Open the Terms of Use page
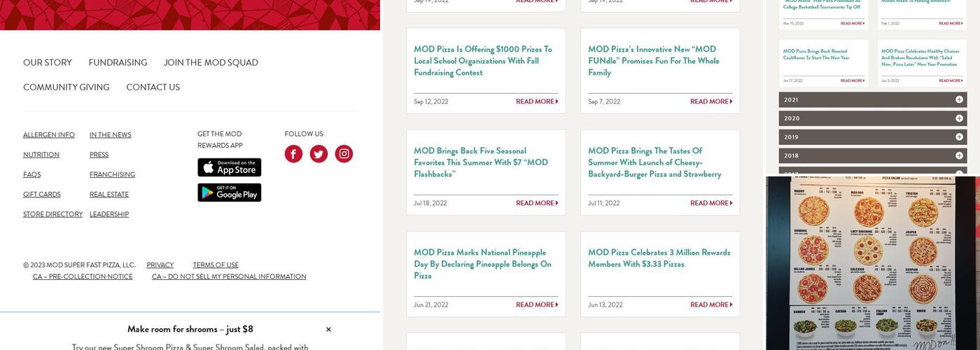This screenshot has width=980, height=350. [x=216, y=265]
